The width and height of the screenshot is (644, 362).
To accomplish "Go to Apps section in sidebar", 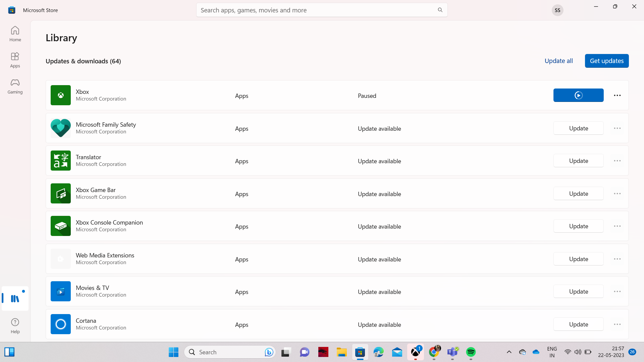I will (15, 60).
